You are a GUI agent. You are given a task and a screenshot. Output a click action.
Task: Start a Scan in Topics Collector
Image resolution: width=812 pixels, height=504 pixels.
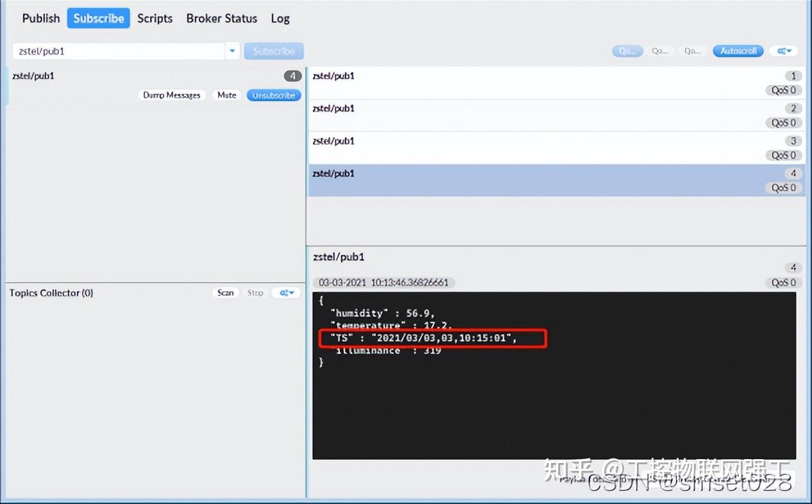(225, 292)
